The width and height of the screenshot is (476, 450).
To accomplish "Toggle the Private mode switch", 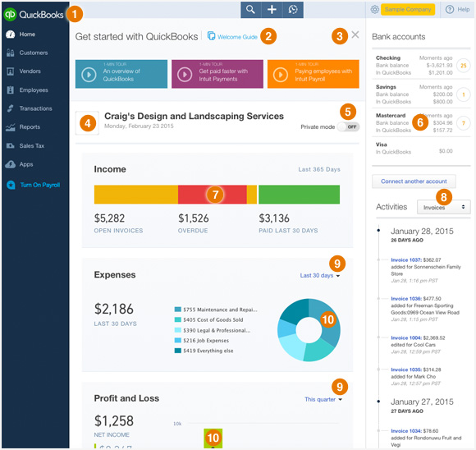I will coord(349,126).
